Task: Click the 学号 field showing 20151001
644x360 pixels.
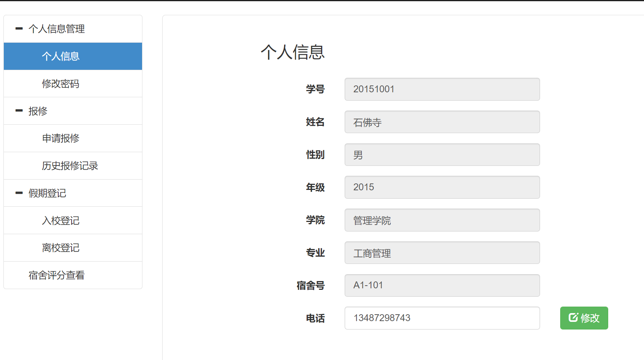Action: click(442, 89)
